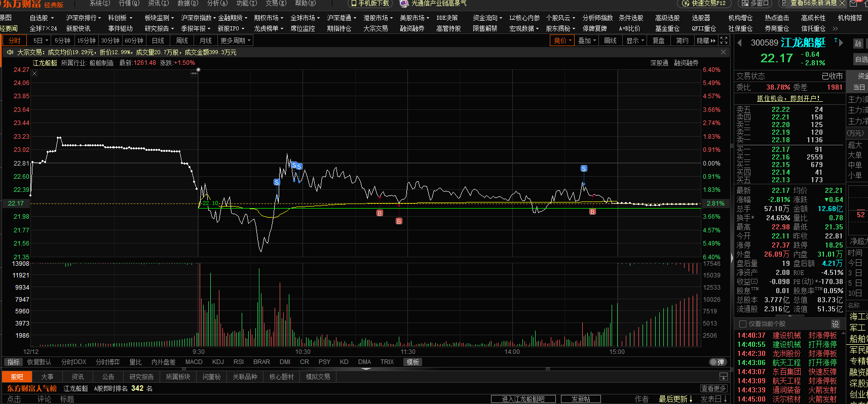Toggle 画线 drawing mode
Viewport: 868px width, 404px height.
pyautogui.click(x=611, y=41)
